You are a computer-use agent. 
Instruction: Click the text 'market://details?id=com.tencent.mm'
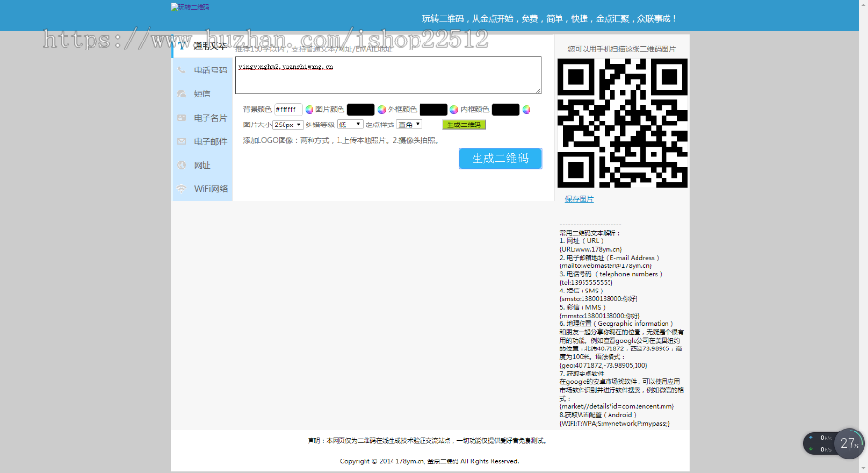616,406
